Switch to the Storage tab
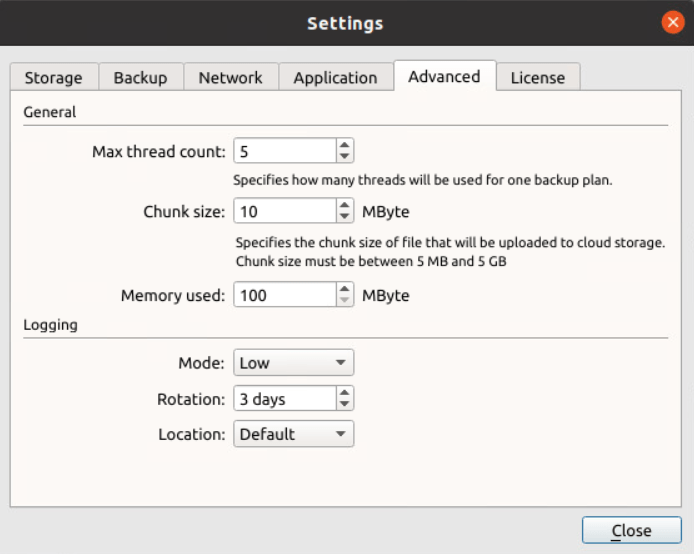Screen dimensions: 694x554 click(x=54, y=77)
